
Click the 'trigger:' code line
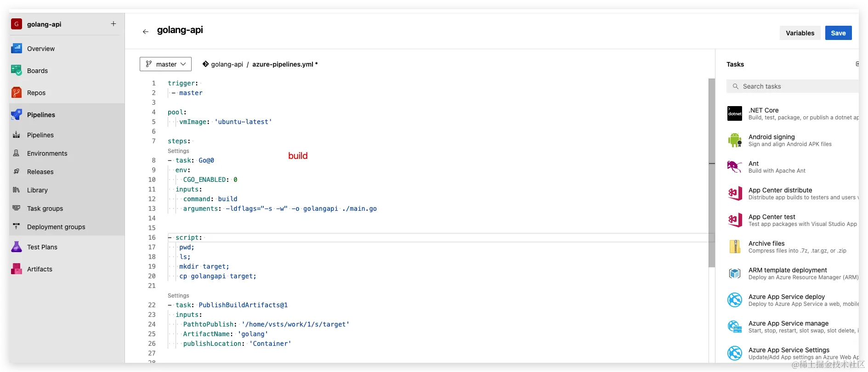tap(183, 83)
